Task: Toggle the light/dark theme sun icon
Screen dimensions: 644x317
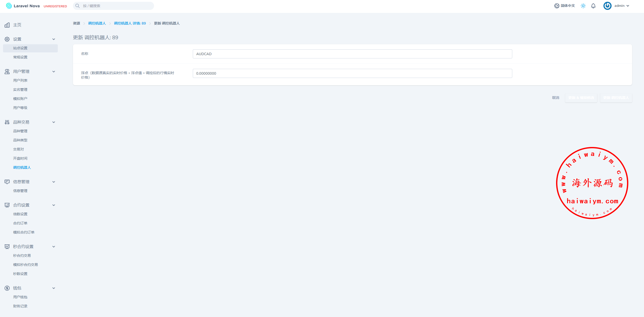Action: (583, 6)
